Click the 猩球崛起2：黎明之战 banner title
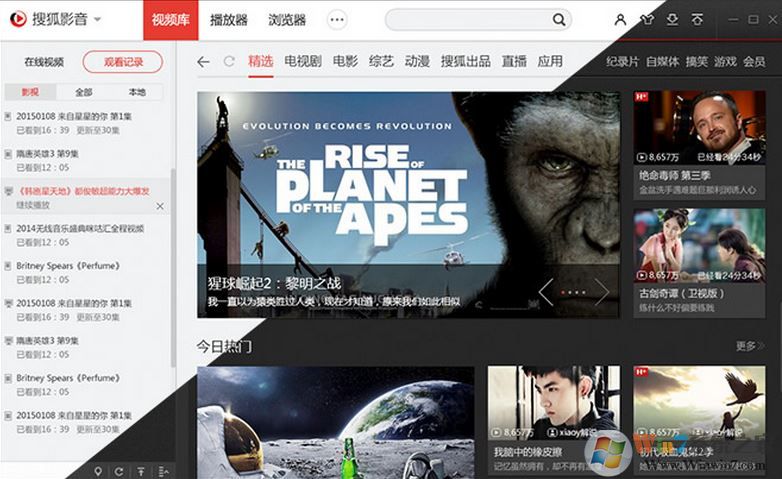 274,284
